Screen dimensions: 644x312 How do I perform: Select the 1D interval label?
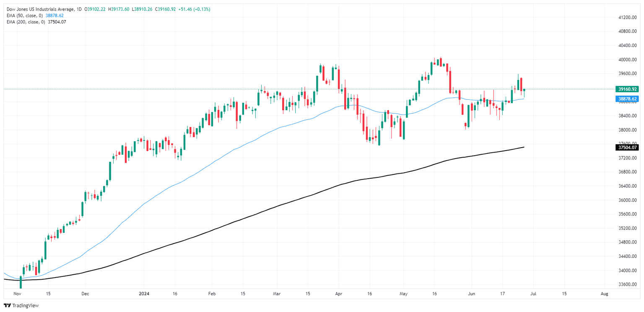point(79,9)
